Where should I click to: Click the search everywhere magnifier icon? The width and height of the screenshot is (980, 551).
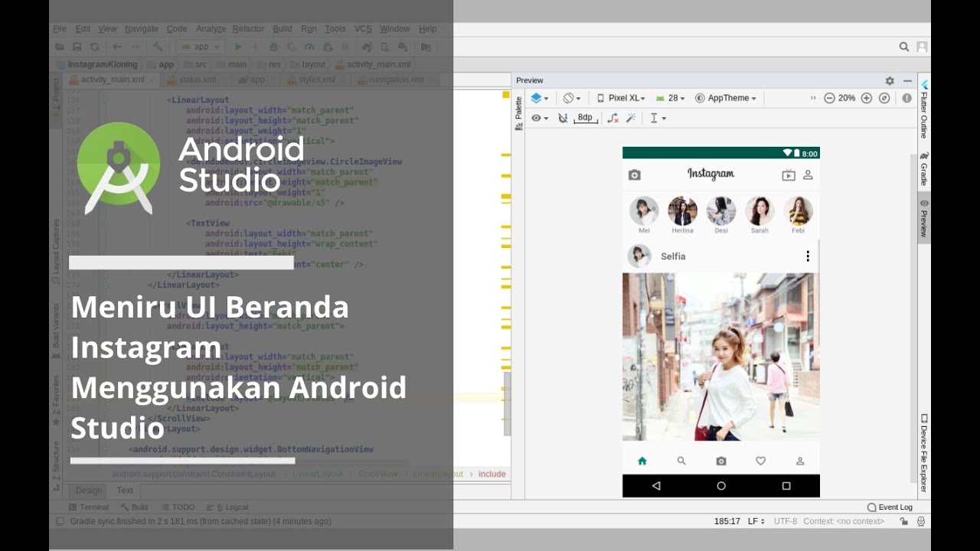tap(904, 47)
